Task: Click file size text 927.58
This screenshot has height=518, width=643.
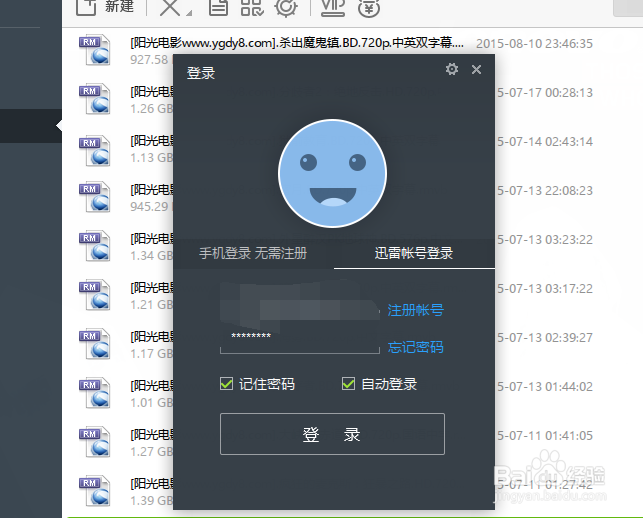Action: (x=149, y=60)
